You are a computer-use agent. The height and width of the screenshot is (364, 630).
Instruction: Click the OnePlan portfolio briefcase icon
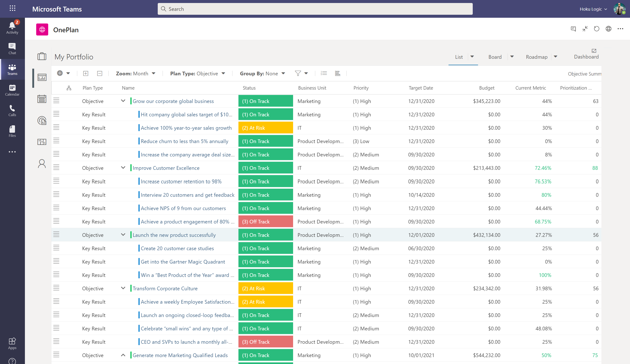(x=42, y=56)
